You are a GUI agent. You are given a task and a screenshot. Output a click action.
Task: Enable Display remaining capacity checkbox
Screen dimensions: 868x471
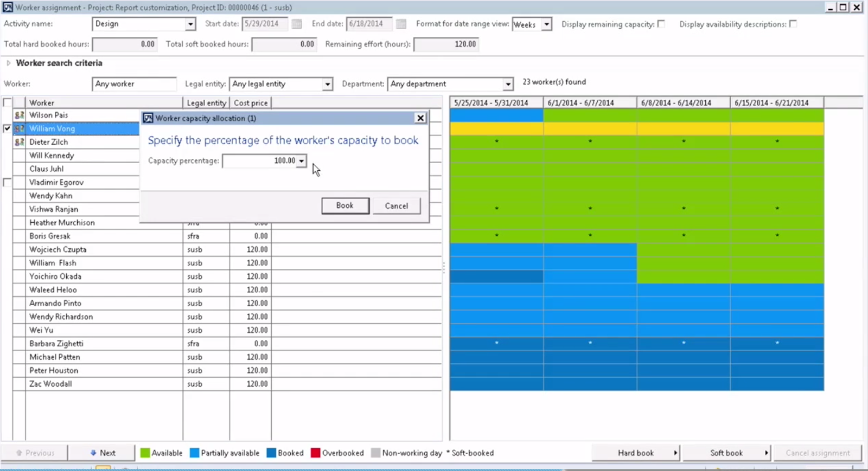[x=661, y=24]
